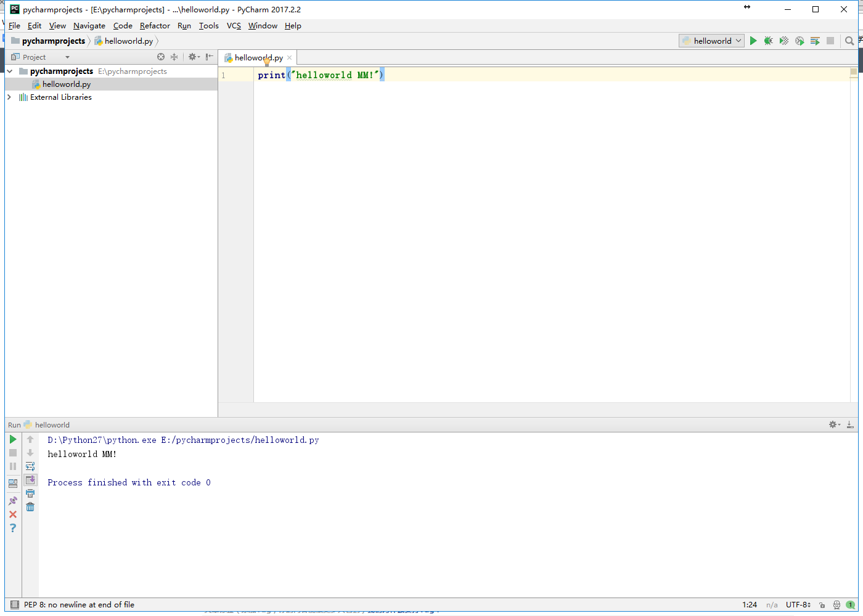Open the VCS menu
The height and width of the screenshot is (616, 863).
pos(234,26)
